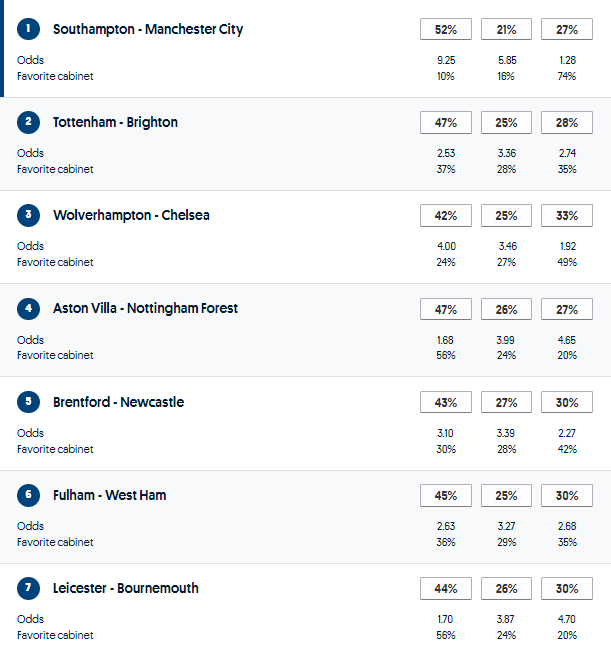Select the 47% home box for Tottenham - Brighton
The height and width of the screenshot is (651, 611).
446,123
